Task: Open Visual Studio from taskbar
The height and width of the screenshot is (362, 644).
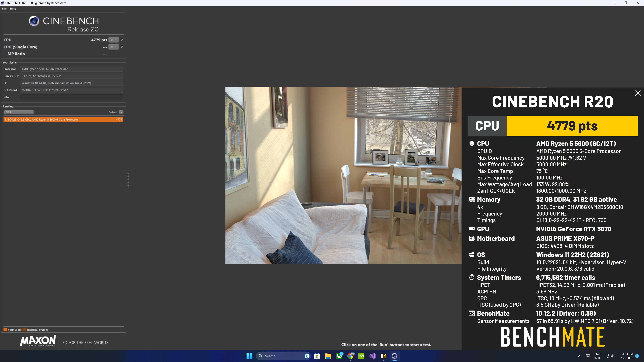Action: 372,356
